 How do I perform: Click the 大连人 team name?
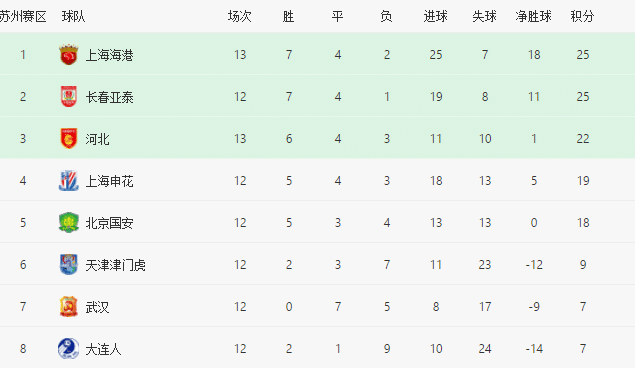point(103,349)
